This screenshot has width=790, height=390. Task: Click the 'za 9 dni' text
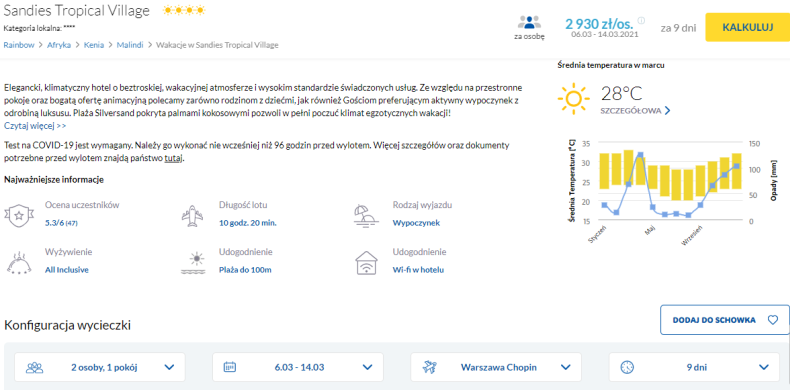click(x=678, y=28)
